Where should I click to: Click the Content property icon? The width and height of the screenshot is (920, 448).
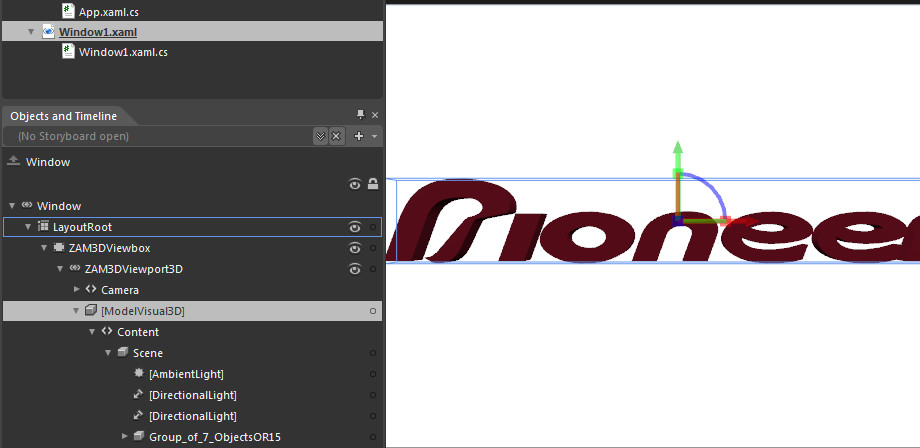(107, 331)
